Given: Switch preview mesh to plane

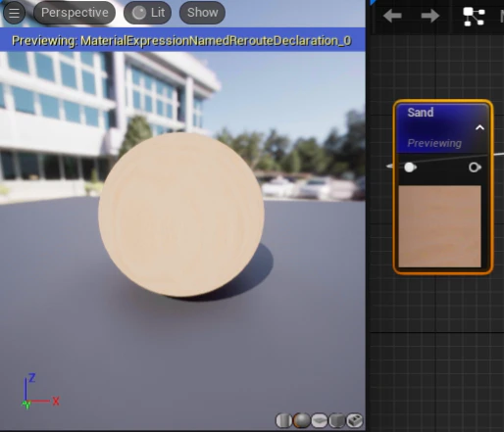Looking at the screenshot, I should click(319, 420).
